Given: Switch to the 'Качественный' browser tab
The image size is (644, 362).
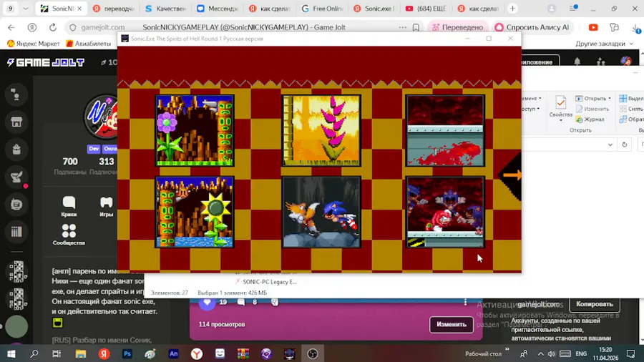Looking at the screenshot, I should 166,8.
